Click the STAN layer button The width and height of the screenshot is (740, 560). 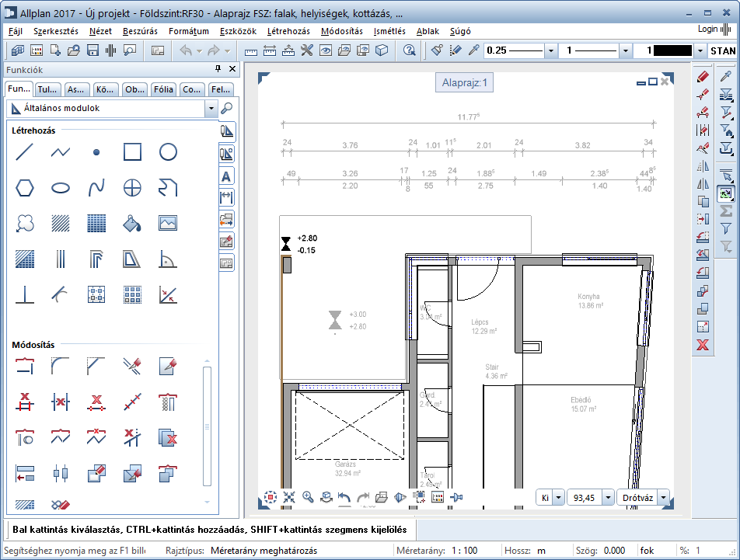tap(723, 50)
